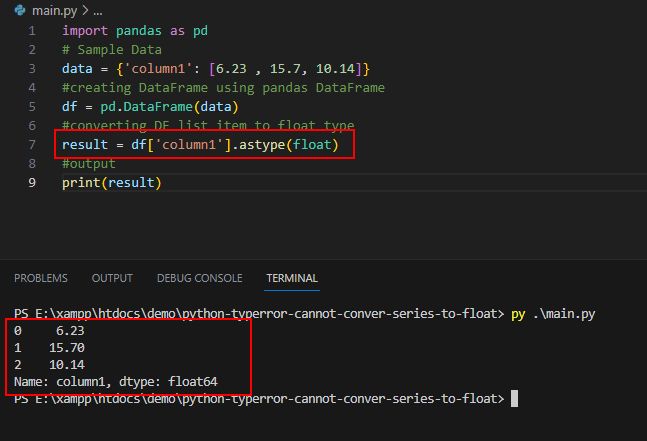Click the terminal cursor at the last prompt
This screenshot has width=647, height=441.
514,399
